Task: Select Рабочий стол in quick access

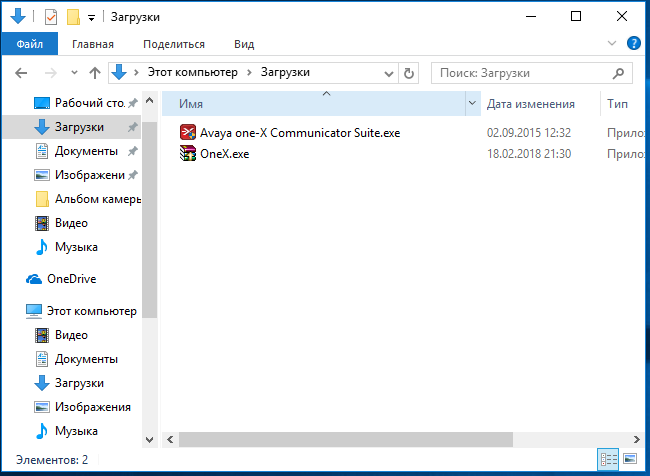Action: pos(90,103)
